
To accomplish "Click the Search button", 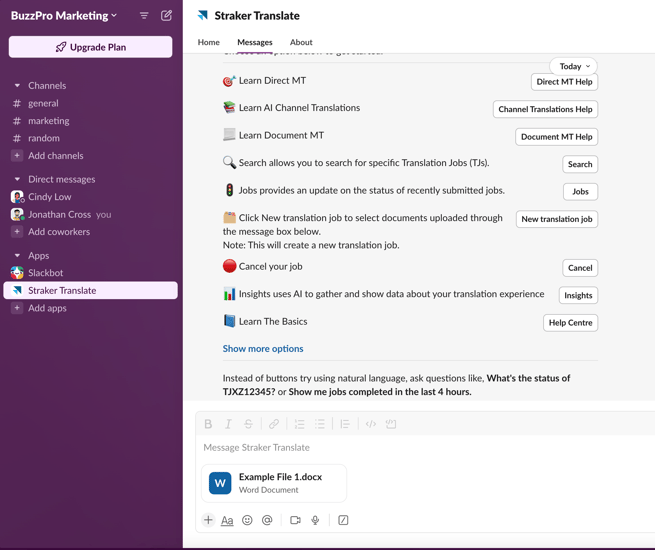I will point(580,164).
